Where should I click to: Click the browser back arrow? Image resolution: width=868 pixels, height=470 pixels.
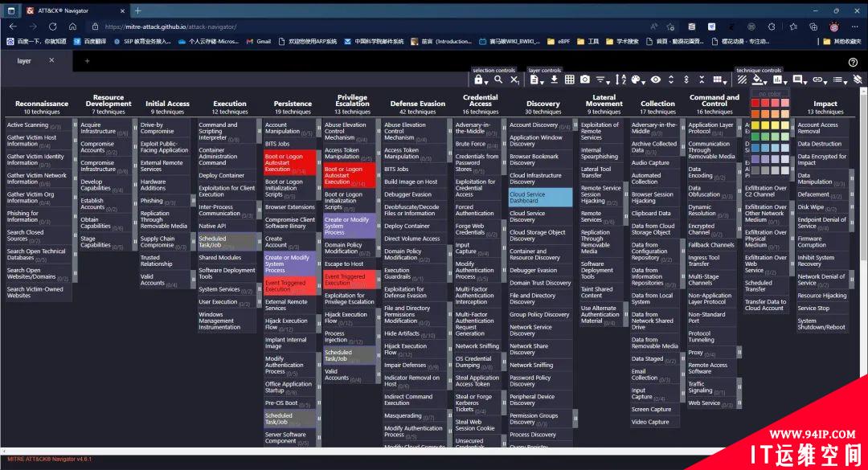(13, 27)
